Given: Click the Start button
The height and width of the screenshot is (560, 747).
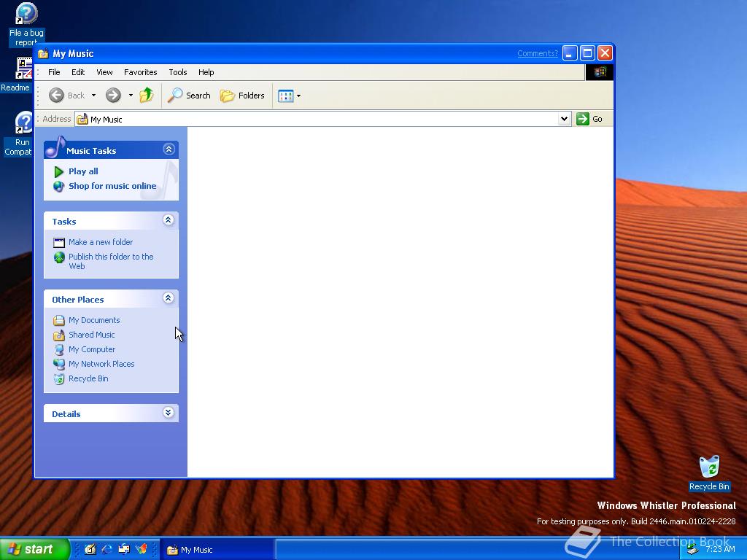Looking at the screenshot, I should [35, 549].
